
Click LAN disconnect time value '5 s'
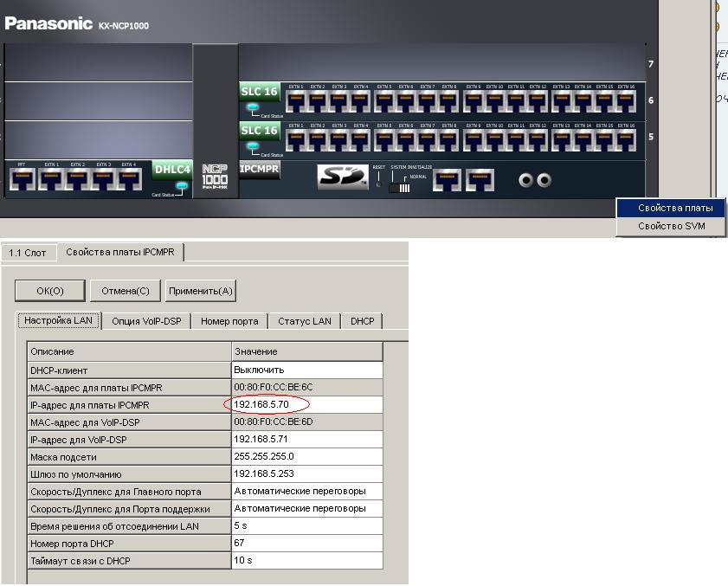pos(307,525)
